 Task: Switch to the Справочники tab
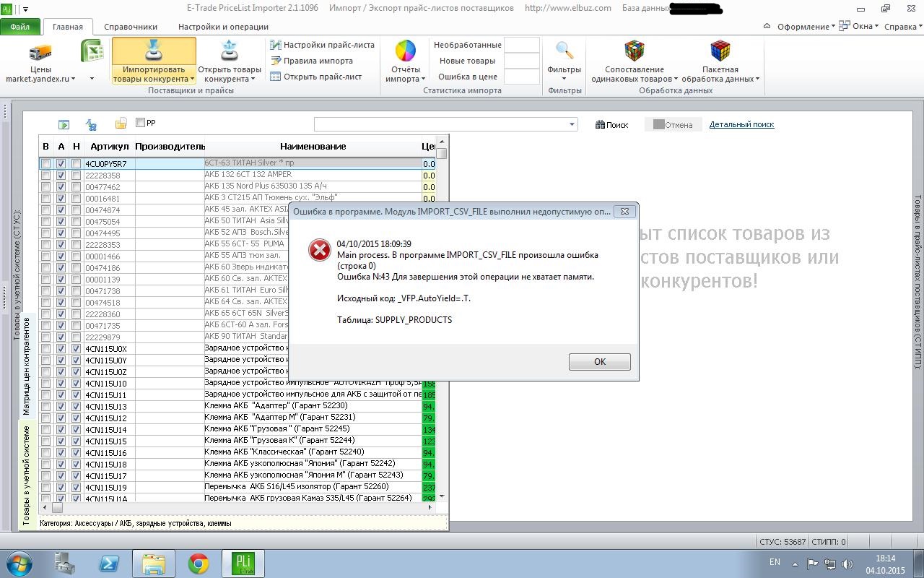[x=131, y=27]
